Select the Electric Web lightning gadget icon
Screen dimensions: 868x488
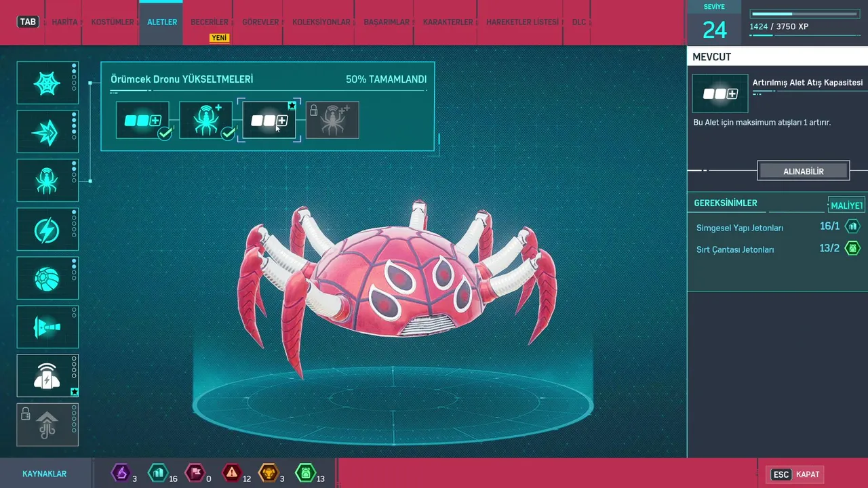47,229
